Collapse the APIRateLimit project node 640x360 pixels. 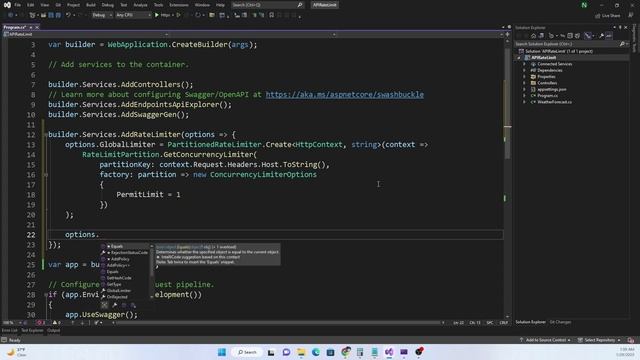click(519, 58)
